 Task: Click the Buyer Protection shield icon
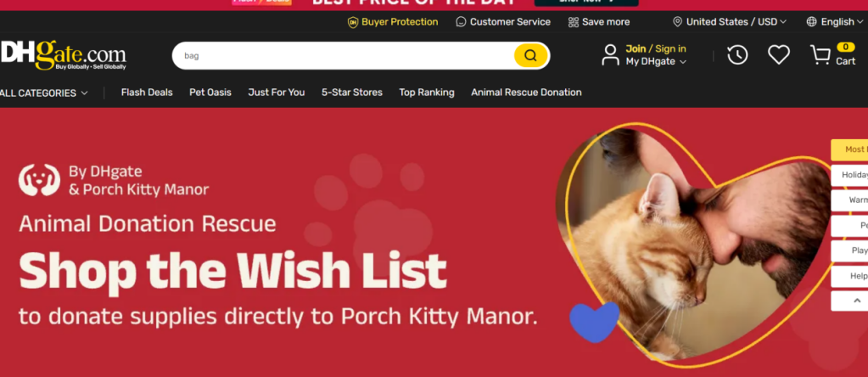353,22
